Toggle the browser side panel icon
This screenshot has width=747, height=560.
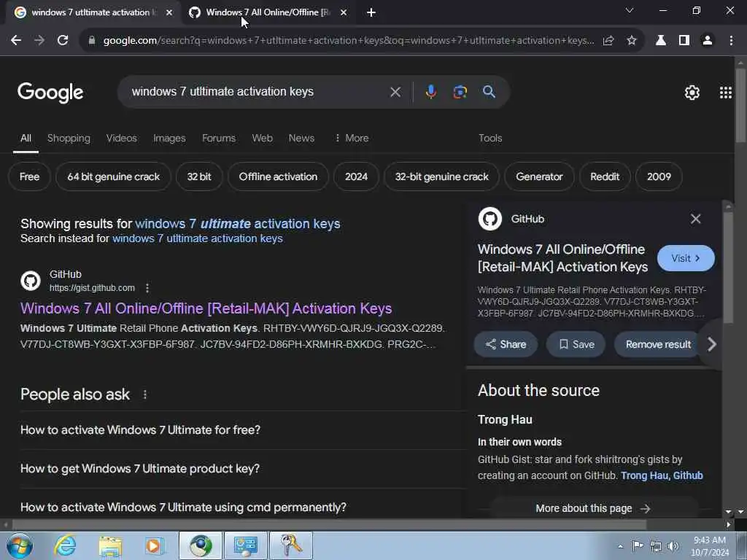[684, 41]
